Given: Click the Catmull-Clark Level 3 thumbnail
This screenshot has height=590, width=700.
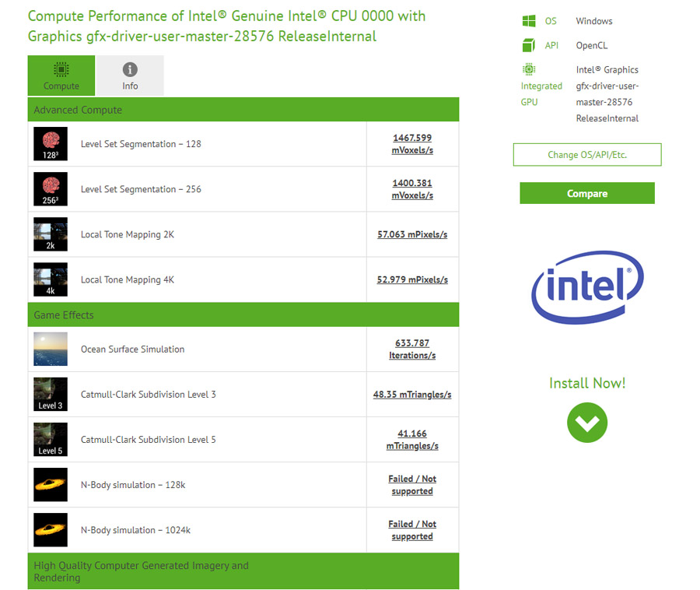Looking at the screenshot, I should 51,394.
